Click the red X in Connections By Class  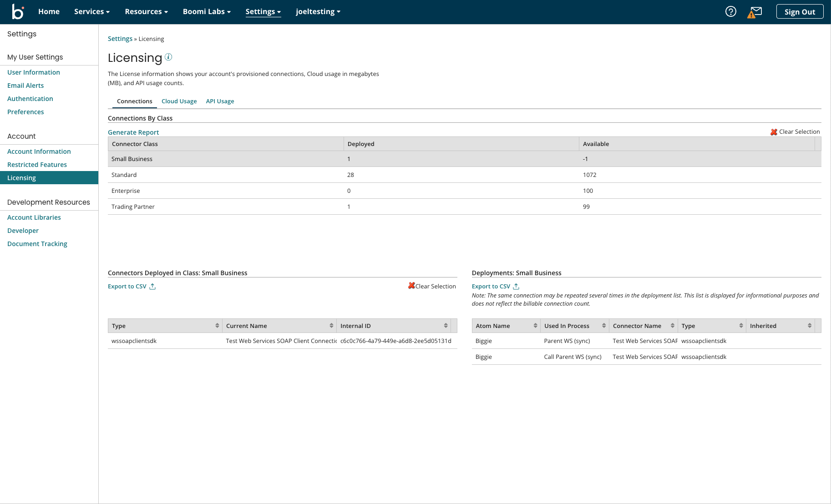click(x=774, y=132)
